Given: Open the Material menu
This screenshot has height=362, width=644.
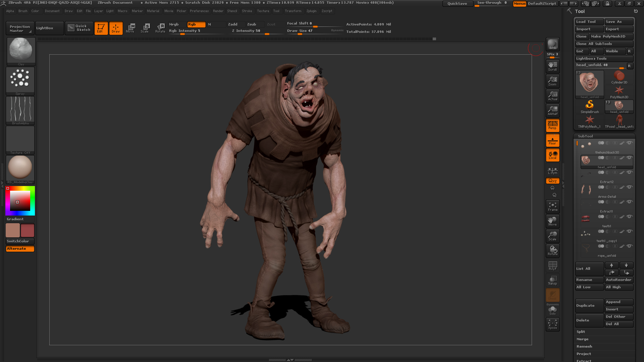Looking at the screenshot, I should pos(153,11).
